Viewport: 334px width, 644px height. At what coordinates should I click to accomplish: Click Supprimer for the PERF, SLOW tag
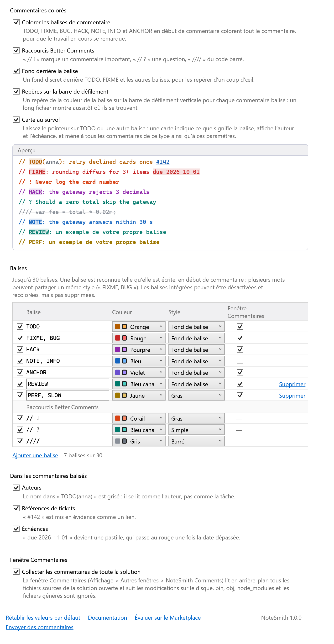pos(292,396)
